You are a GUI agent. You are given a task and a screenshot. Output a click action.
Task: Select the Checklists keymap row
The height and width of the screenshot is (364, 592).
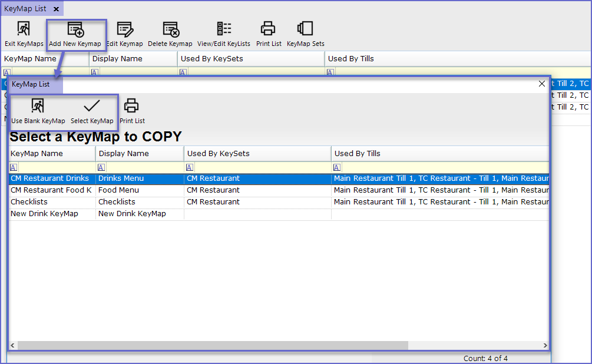tap(52, 202)
